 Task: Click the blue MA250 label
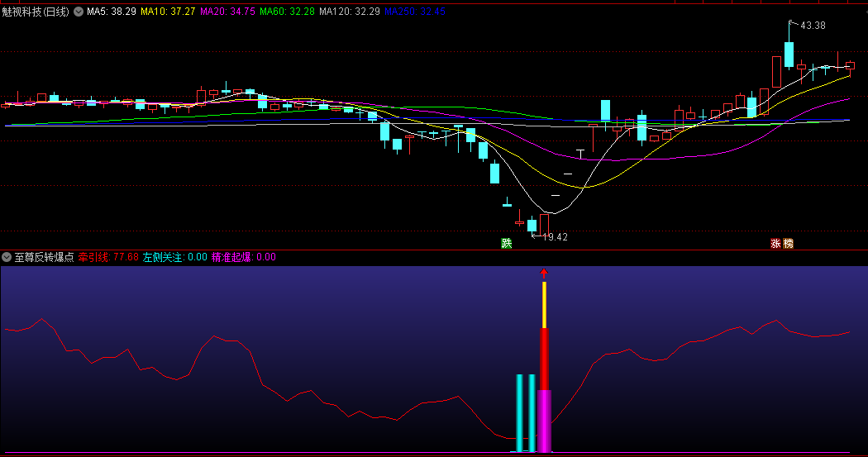coord(415,12)
